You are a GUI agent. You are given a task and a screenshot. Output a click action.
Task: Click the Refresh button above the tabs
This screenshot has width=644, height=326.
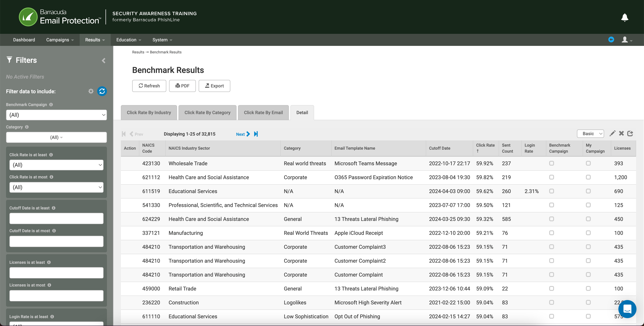[149, 86]
